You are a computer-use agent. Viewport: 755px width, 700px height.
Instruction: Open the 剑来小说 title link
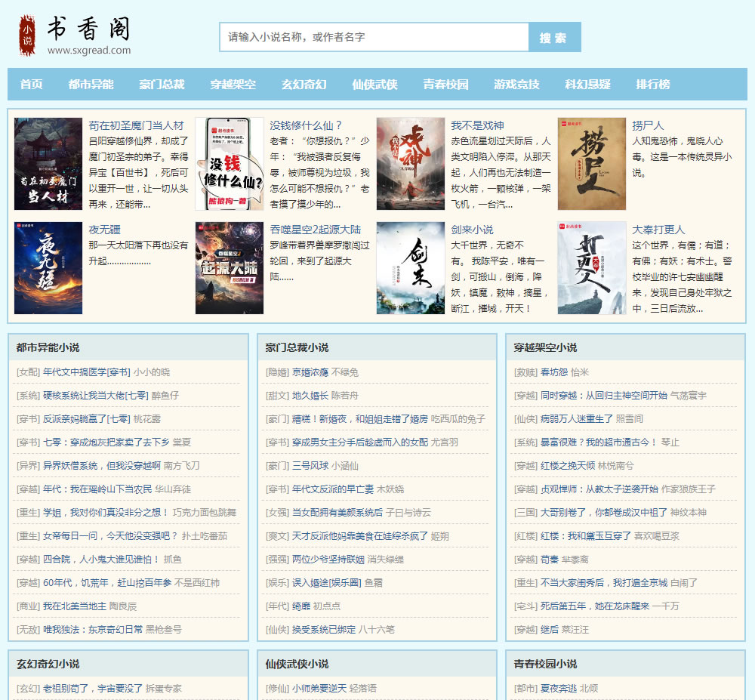[472, 230]
